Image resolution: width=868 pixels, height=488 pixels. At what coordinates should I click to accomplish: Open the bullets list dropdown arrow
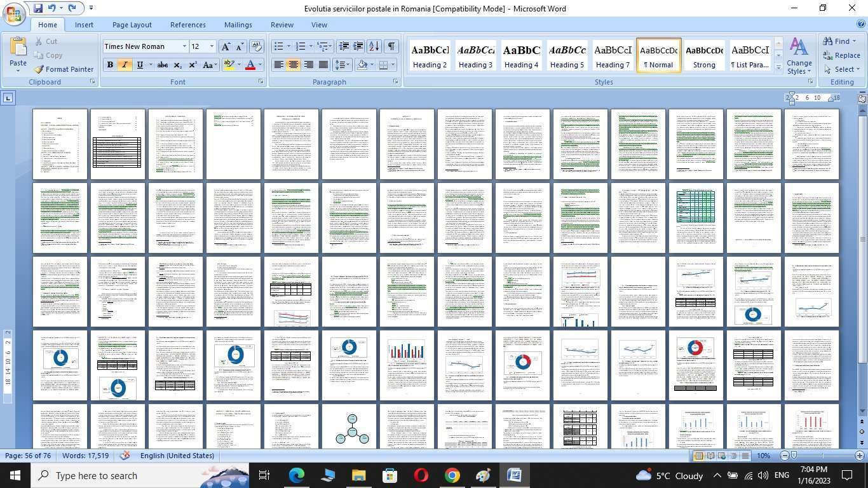(x=288, y=46)
